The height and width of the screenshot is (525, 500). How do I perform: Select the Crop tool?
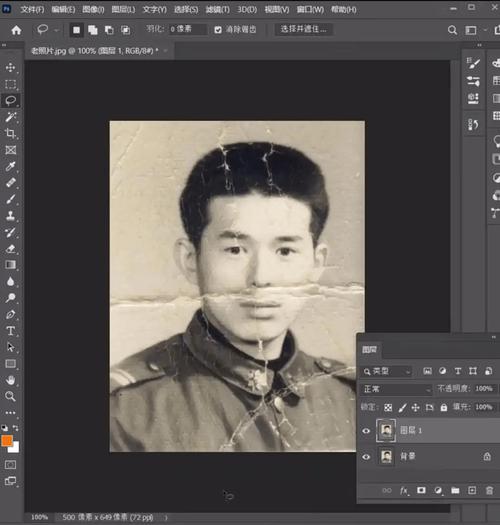coord(10,133)
